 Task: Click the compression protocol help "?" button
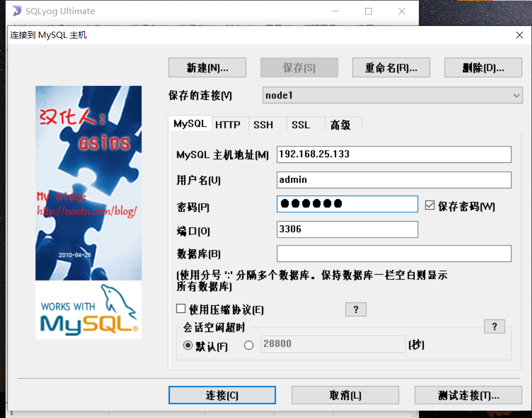pos(355,309)
